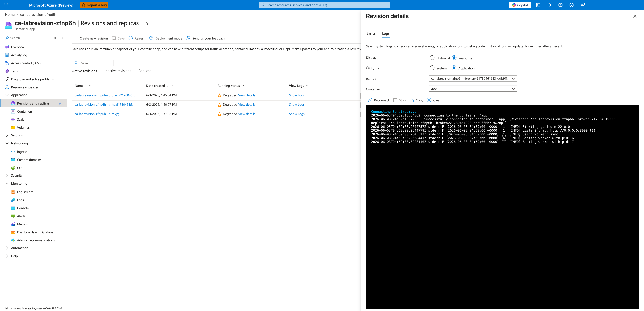Select the Logs tab in Revision details
Viewport: 644px width, 311px height.
386,33
